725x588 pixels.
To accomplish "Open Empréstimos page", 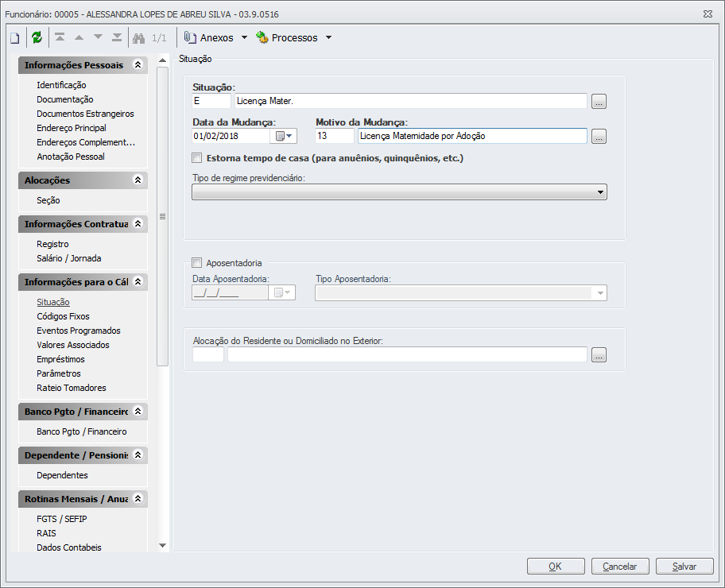I will pos(61,360).
